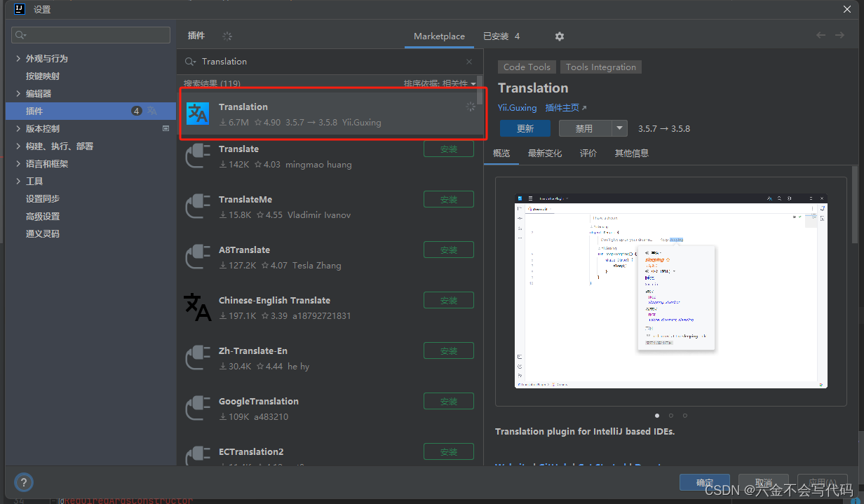Open plugin settings gear menu
The image size is (864, 504).
click(559, 36)
